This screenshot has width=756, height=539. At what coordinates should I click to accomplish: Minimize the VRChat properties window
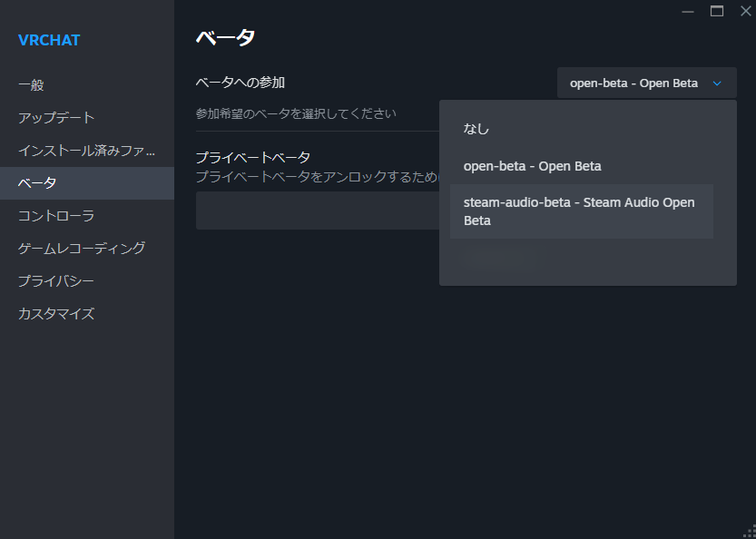[687, 11]
